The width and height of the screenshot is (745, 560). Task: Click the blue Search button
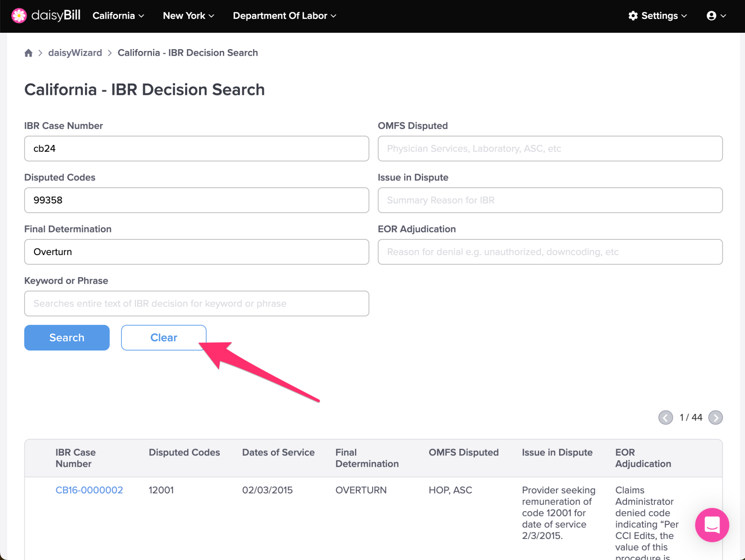(x=67, y=338)
